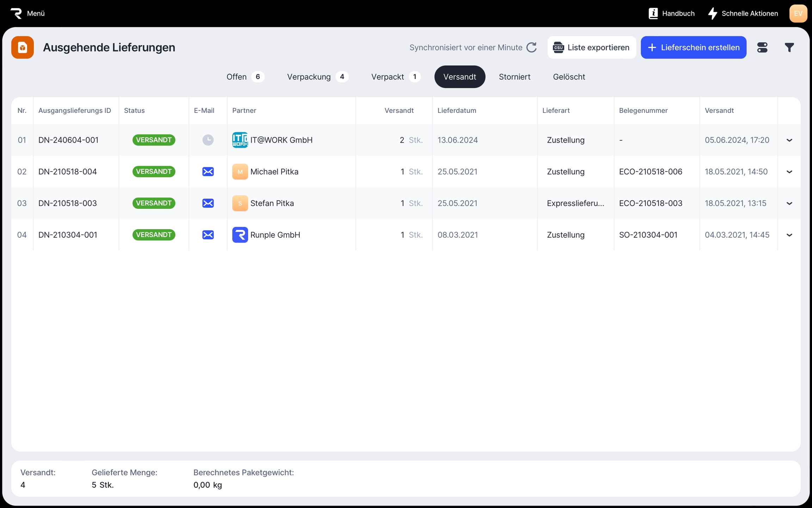
Task: Open the Handbuch manual icon
Action: [653, 13]
